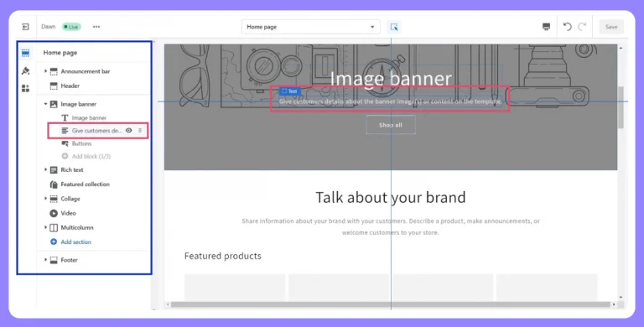
Task: Open the App embeds sidebar icon
Action: (25, 88)
